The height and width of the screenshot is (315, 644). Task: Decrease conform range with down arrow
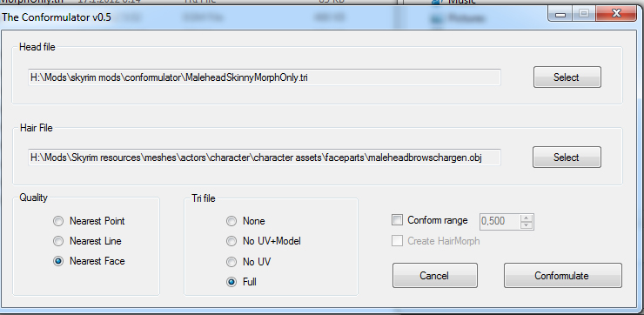pos(527,225)
